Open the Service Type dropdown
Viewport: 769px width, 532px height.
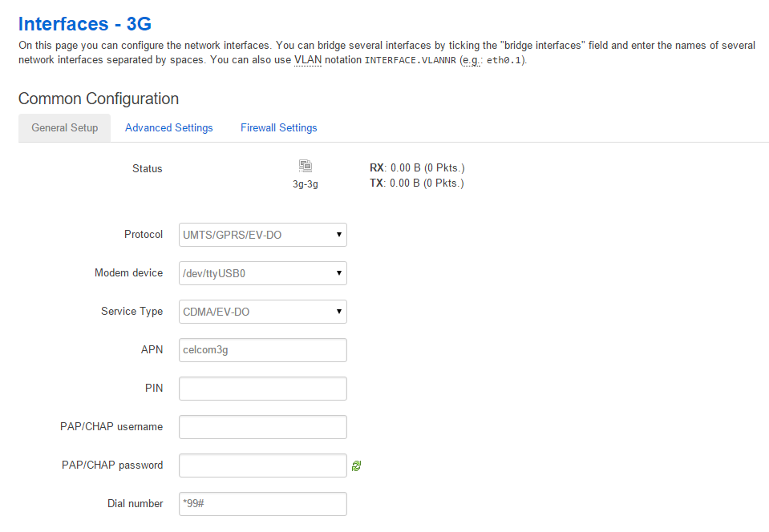263,312
